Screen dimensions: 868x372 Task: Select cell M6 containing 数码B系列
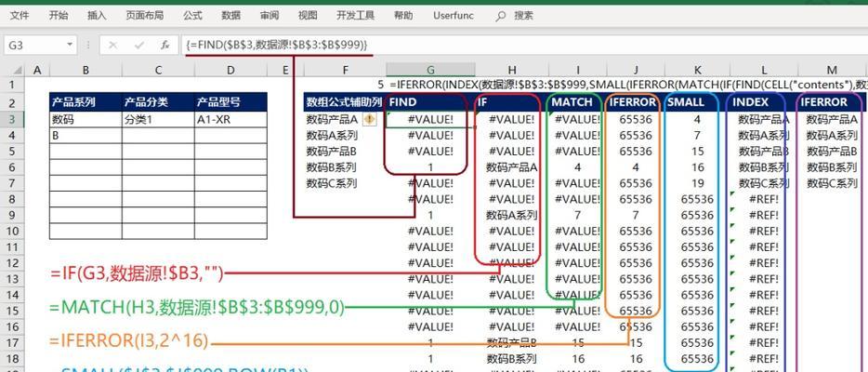(832, 167)
